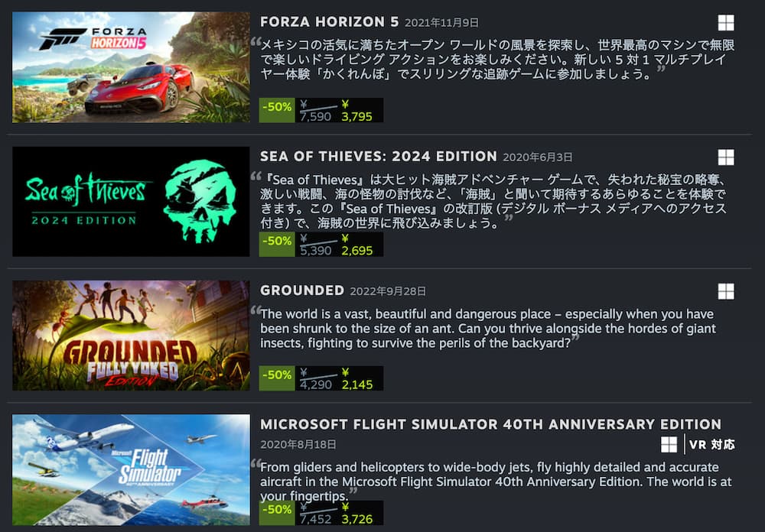
Task: Click Grounded -50% discount badge
Action: (x=277, y=378)
